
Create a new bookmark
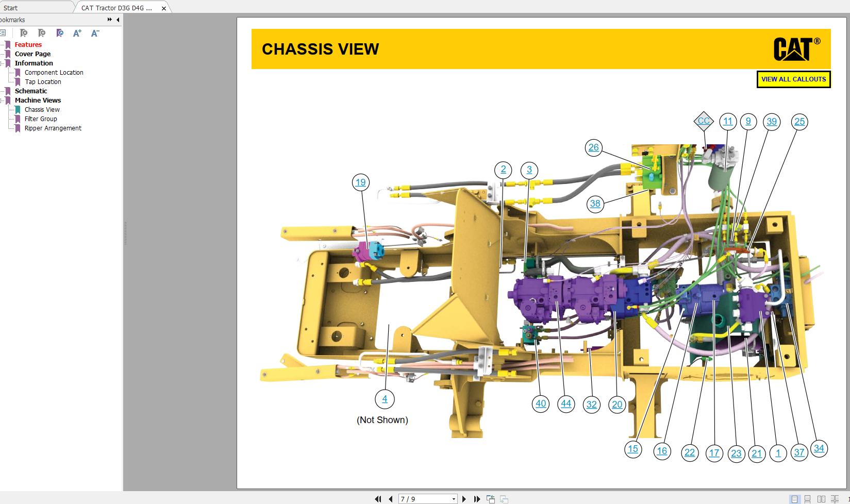[x=42, y=33]
